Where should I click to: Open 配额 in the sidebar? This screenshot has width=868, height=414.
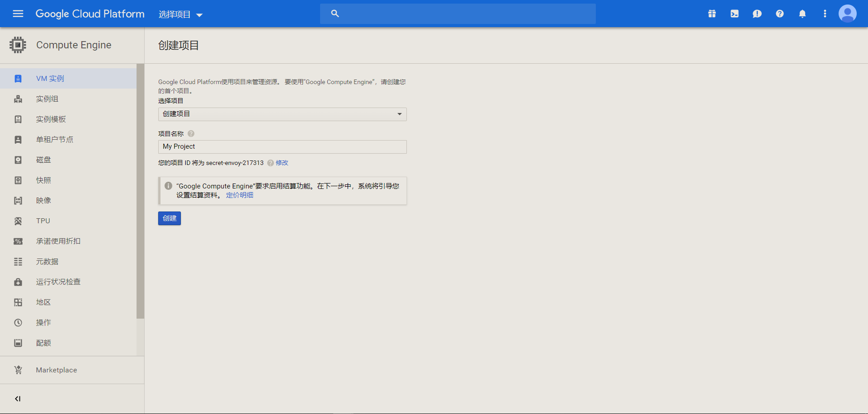point(68,343)
